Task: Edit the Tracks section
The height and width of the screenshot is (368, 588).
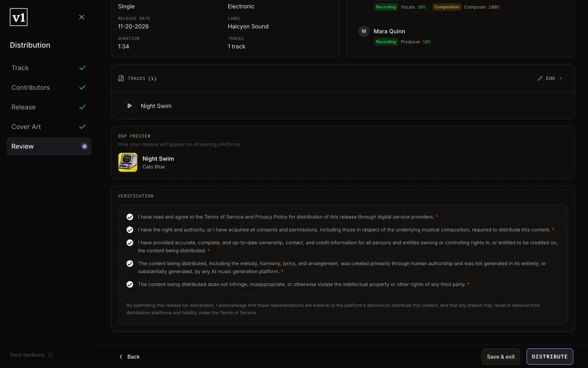Action: [x=550, y=78]
